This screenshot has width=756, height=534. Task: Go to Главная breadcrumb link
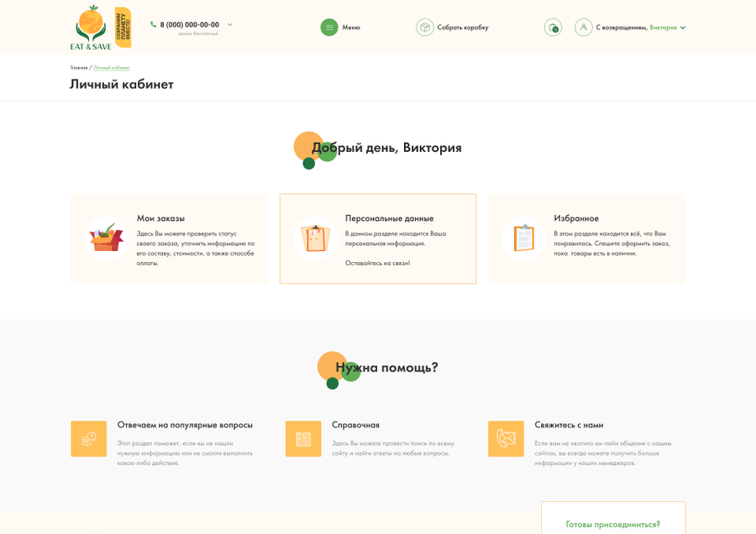click(x=79, y=68)
